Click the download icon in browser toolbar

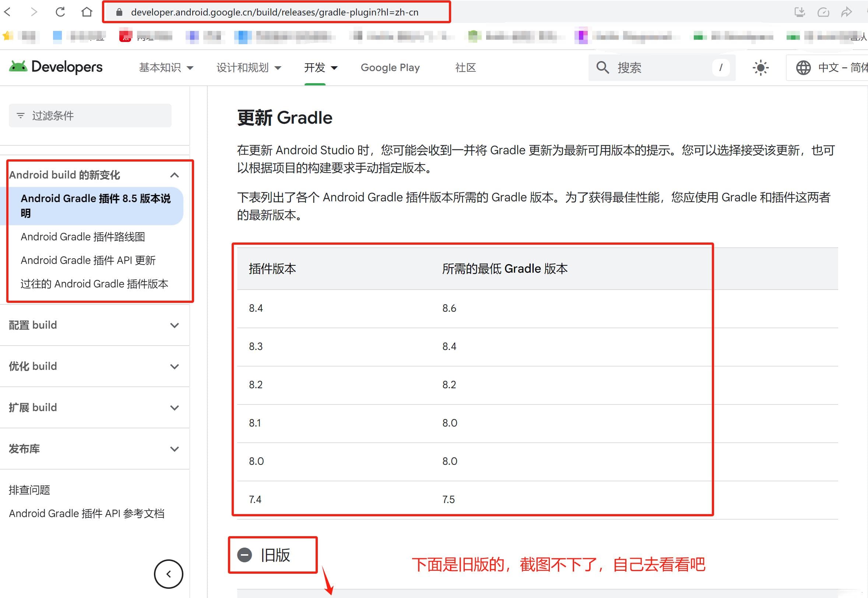pos(800,12)
